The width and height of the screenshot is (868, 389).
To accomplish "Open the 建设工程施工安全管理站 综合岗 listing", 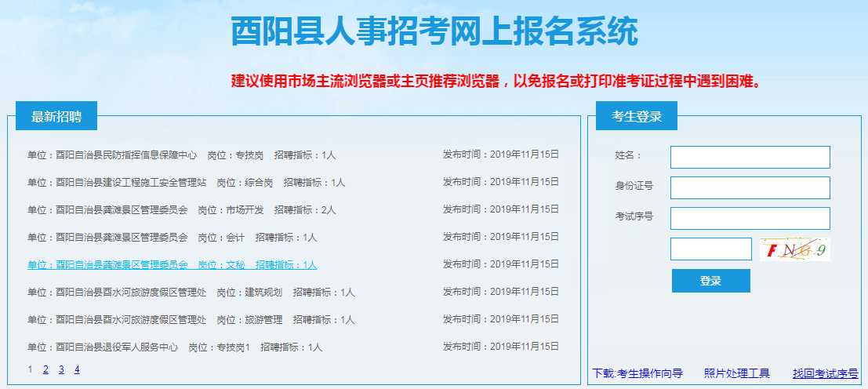I will pos(186,183).
